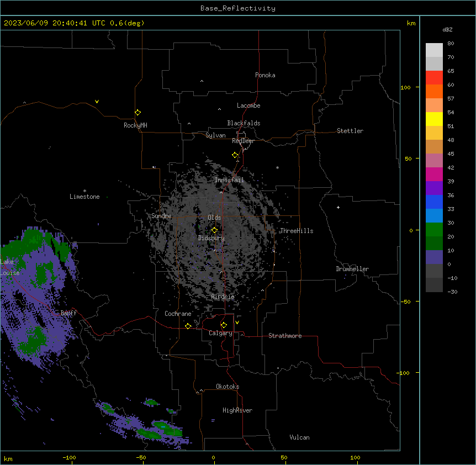Click the RockyMH label
The image size is (476, 465).
[x=135, y=125]
